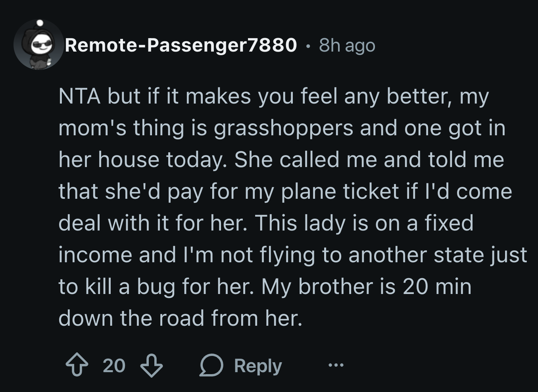Expand the comment options via the ellipsis
Screen dimensions: 538x392
(x=336, y=366)
